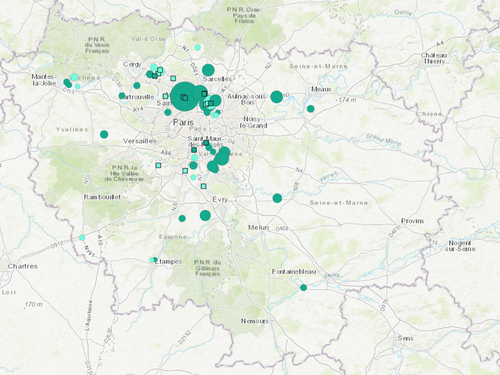Click the light cyan circle east of Mantes-la-Jolie
Screen dimensions: 500x375
(74, 77)
